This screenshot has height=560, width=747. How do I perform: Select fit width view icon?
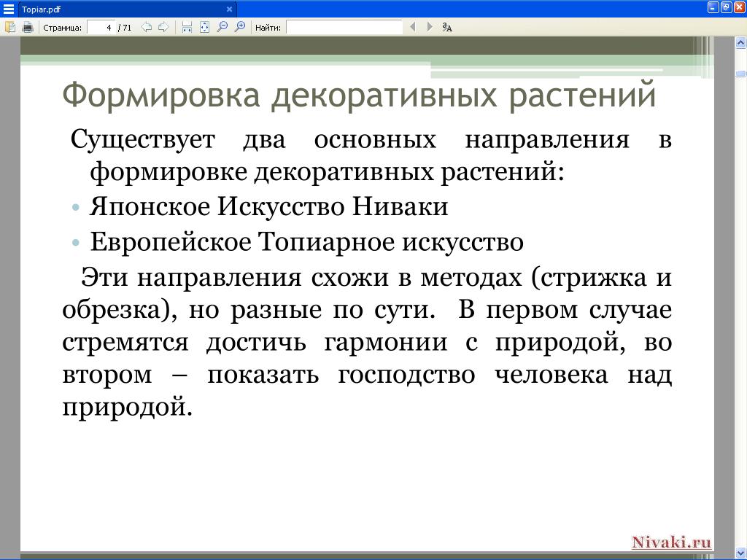click(187, 27)
